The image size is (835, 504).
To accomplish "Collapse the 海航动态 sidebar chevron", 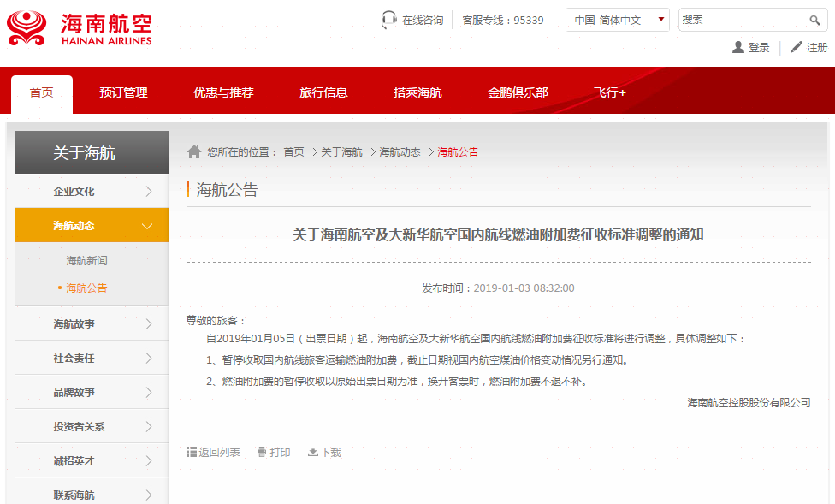I will tap(147, 226).
